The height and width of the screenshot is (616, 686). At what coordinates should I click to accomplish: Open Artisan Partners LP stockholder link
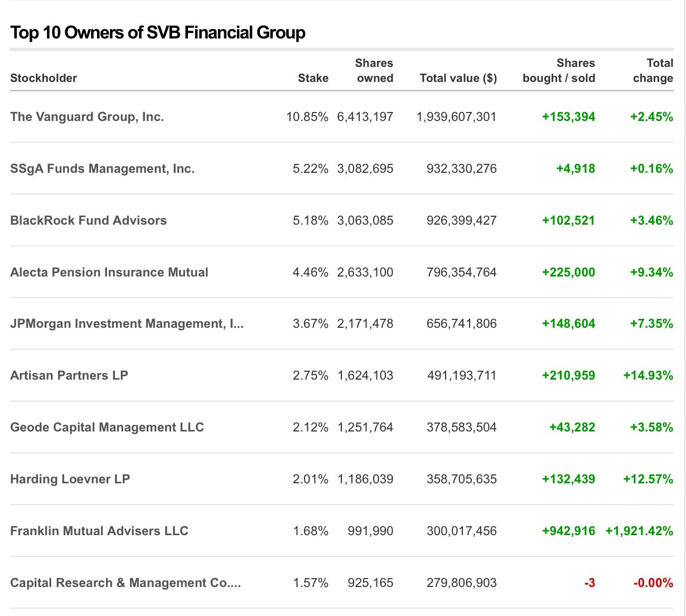[x=69, y=376]
